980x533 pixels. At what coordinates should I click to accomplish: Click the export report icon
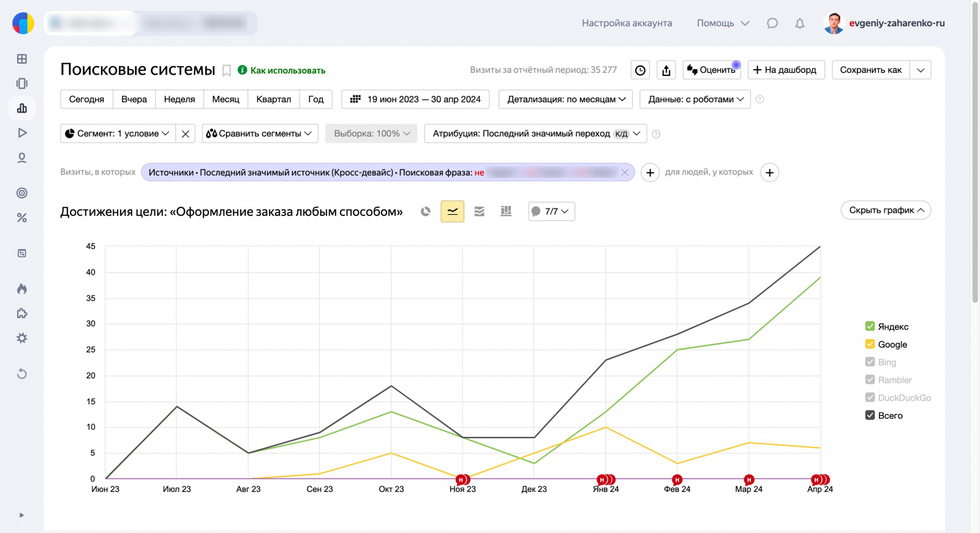coord(666,70)
